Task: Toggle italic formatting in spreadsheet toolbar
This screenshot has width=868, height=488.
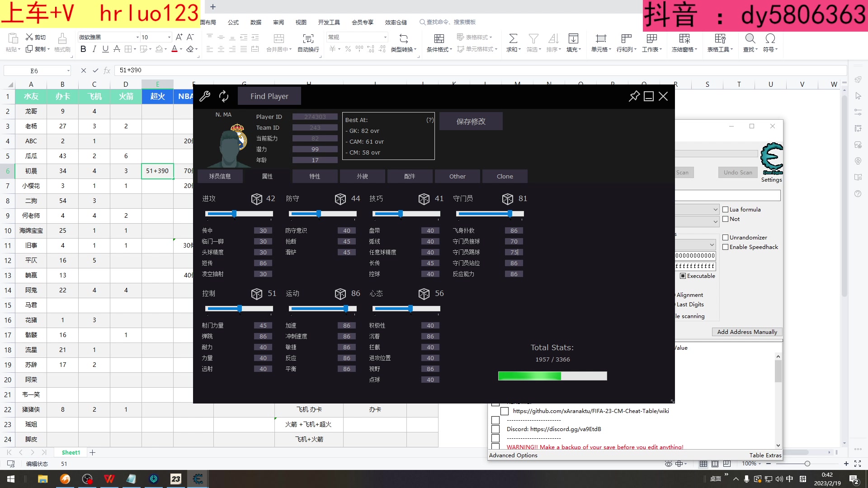Action: point(94,49)
